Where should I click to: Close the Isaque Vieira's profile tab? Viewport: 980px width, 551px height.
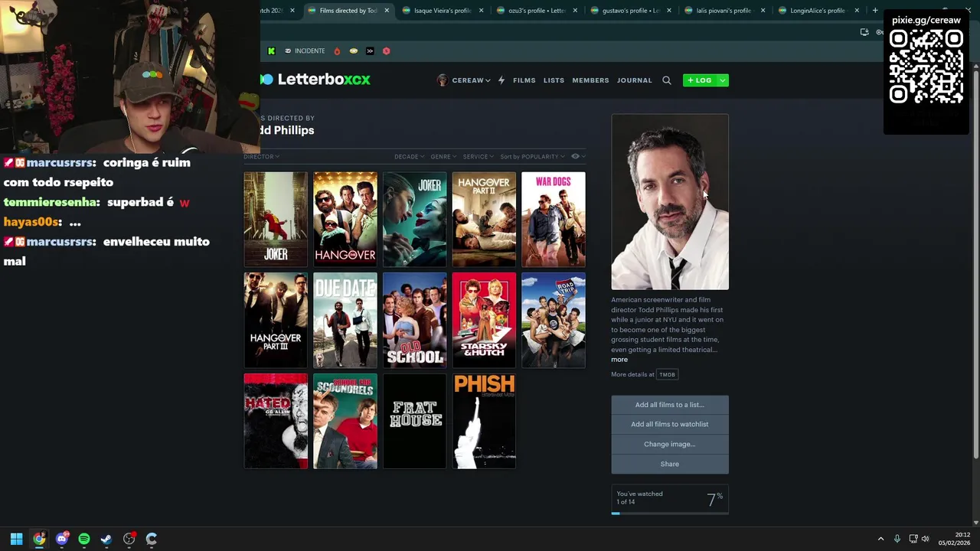tap(482, 11)
